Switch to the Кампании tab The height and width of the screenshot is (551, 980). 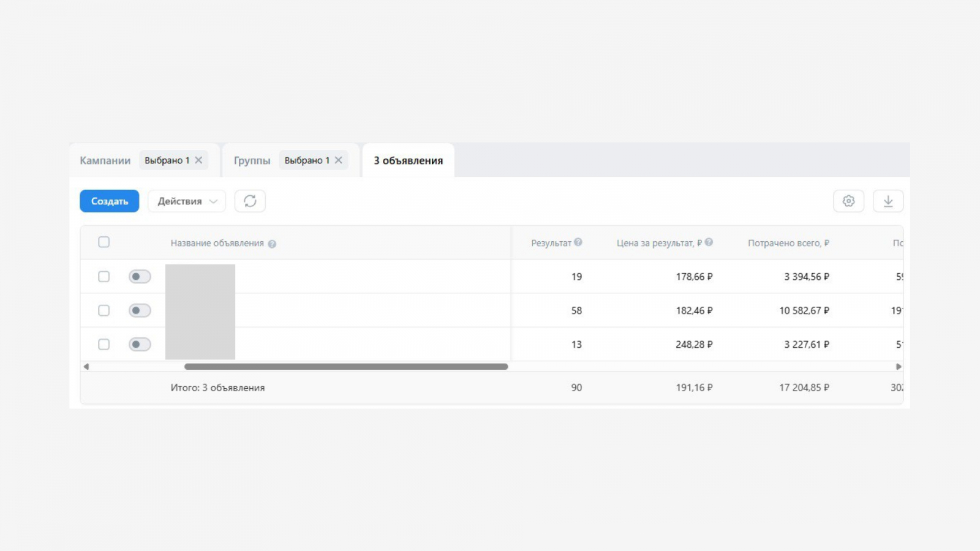pyautogui.click(x=105, y=160)
